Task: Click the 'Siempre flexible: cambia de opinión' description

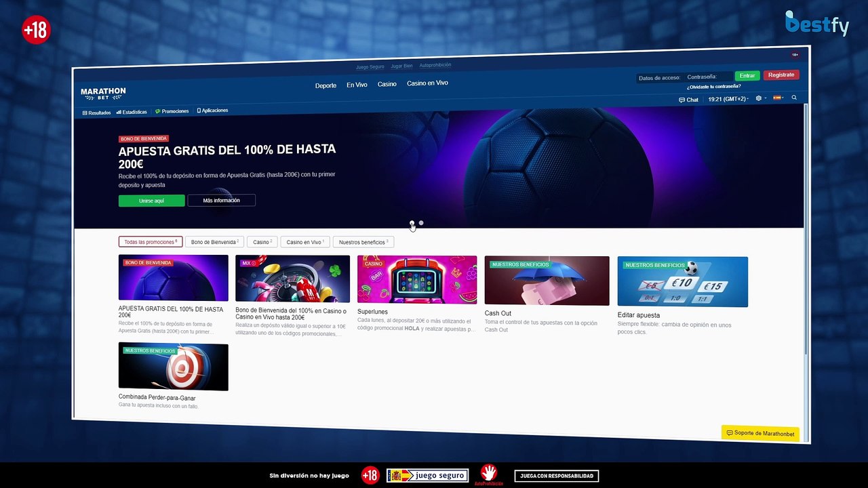Action: tap(674, 328)
